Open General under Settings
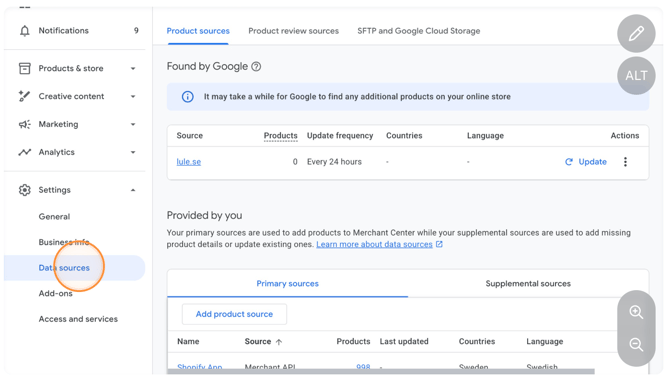Viewport: 670px width, 383px height. (54, 217)
